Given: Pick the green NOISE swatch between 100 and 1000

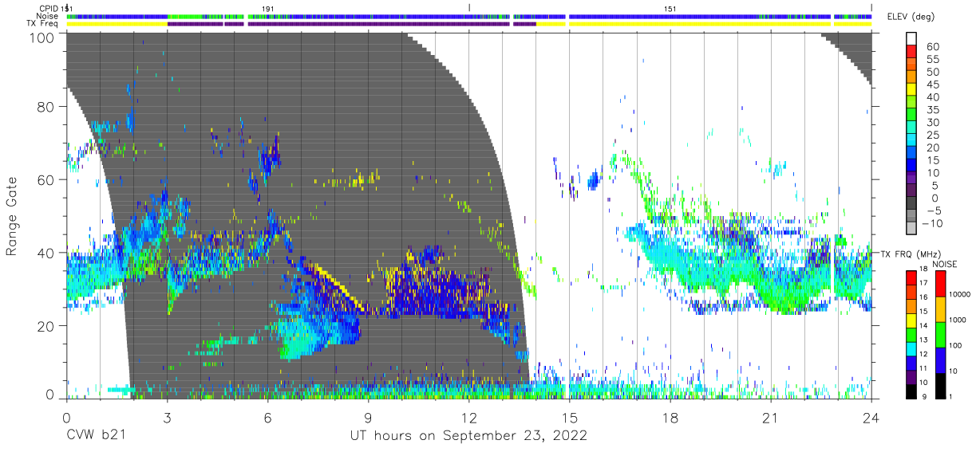Looking at the screenshot, I should point(939,335).
